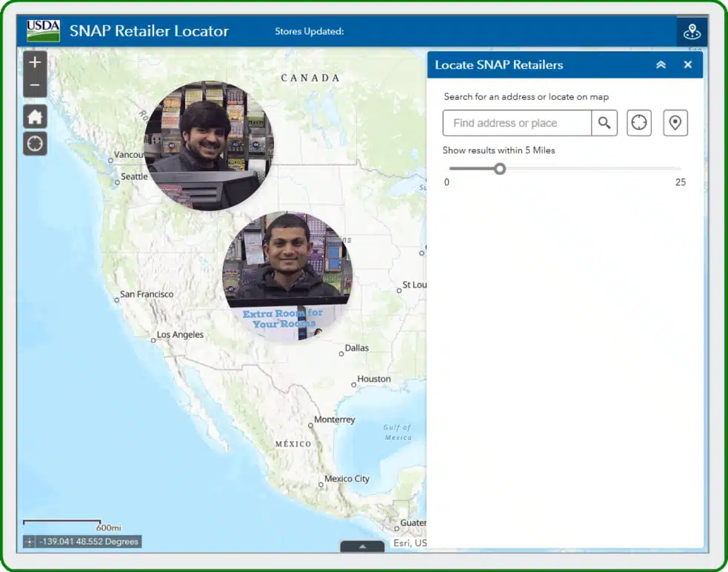Click the magnifier search button
This screenshot has height=572, width=728.
604,123
